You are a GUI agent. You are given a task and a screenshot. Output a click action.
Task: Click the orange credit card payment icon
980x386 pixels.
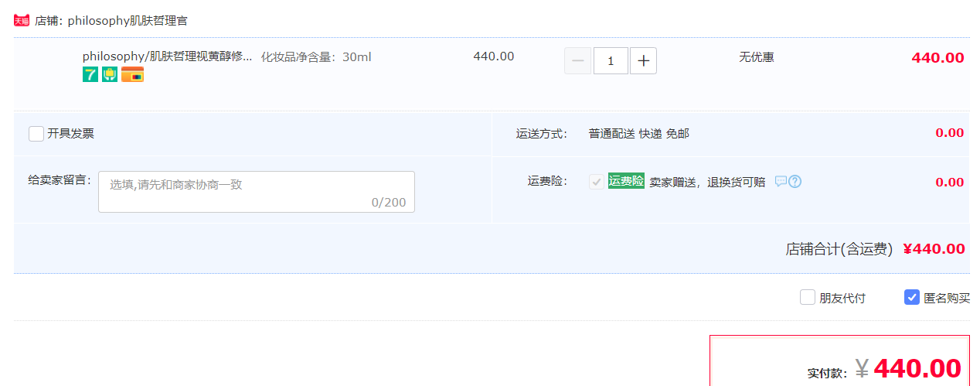[x=132, y=75]
